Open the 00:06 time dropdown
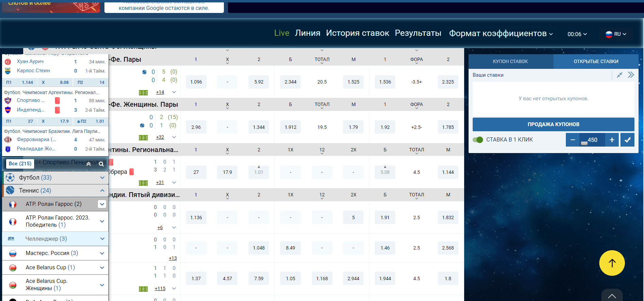644x301 pixels. point(577,34)
